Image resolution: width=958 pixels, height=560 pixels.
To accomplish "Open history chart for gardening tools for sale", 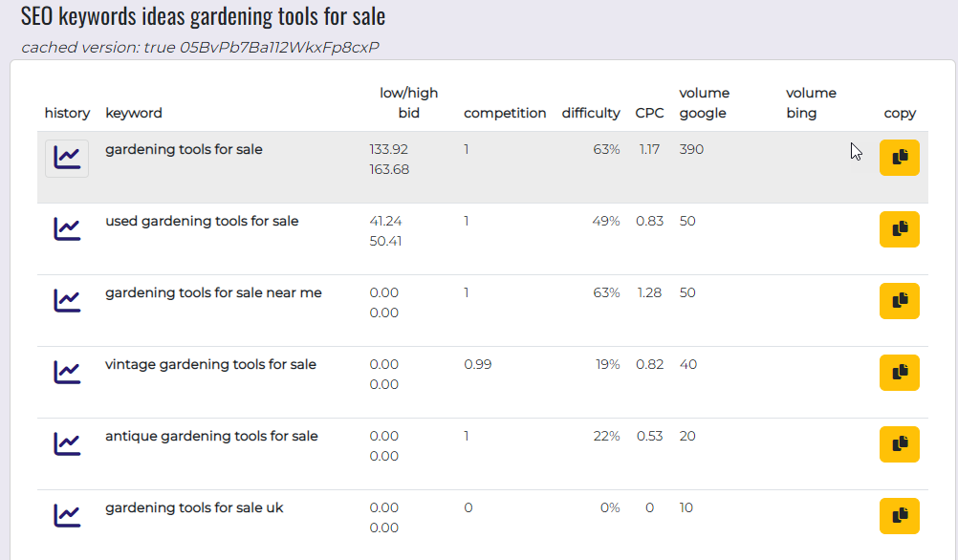I will point(67,159).
